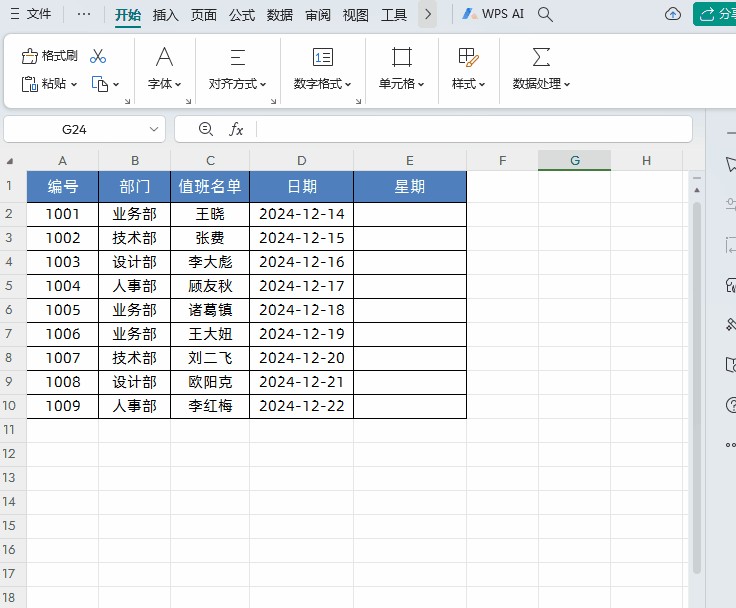
Task: Click the scissors Cut icon
Action: [x=98, y=56]
